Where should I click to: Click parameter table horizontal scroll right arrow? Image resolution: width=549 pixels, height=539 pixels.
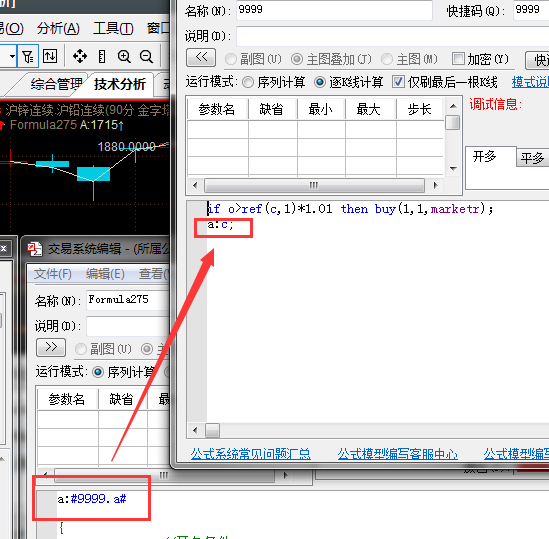(x=435, y=185)
